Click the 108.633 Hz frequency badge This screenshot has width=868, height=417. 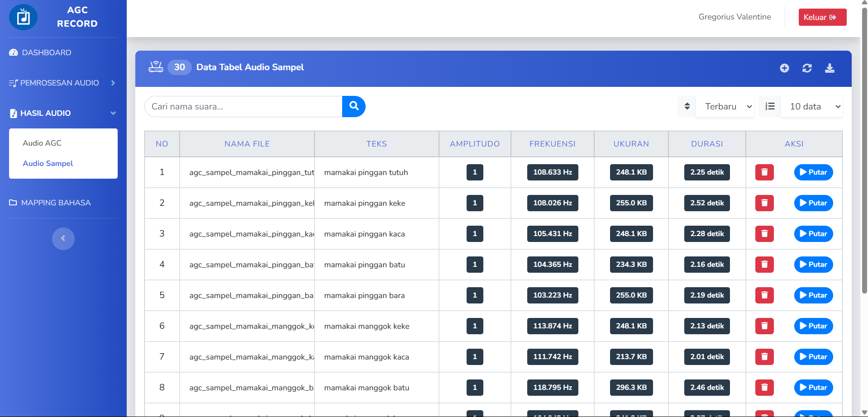coord(553,172)
